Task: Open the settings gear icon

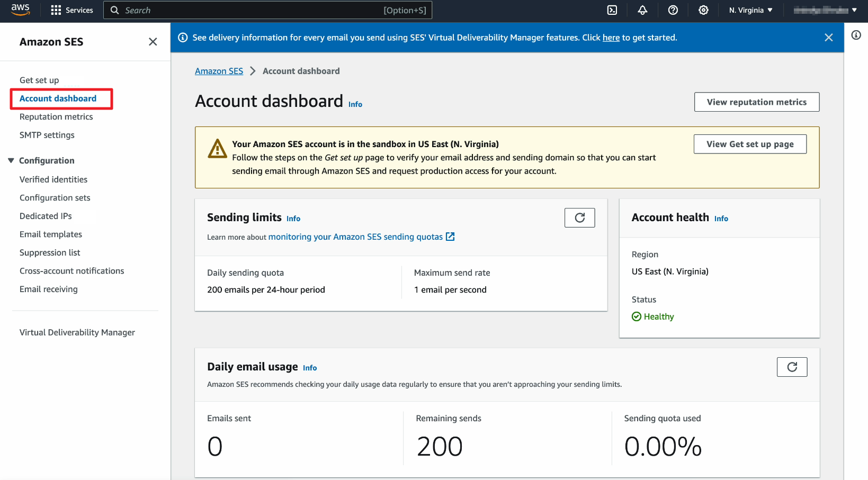Action: (x=703, y=10)
